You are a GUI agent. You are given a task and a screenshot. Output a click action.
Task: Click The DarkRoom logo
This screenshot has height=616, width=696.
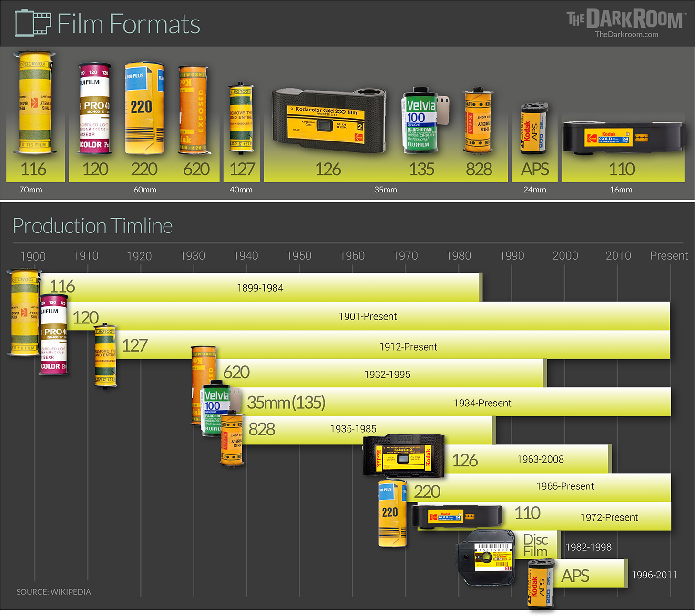pos(626,19)
